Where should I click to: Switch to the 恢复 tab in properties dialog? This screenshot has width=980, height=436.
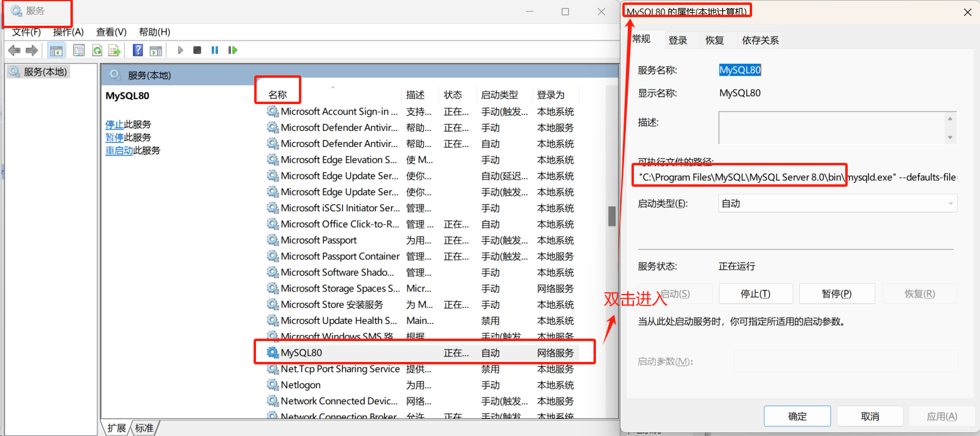[715, 40]
